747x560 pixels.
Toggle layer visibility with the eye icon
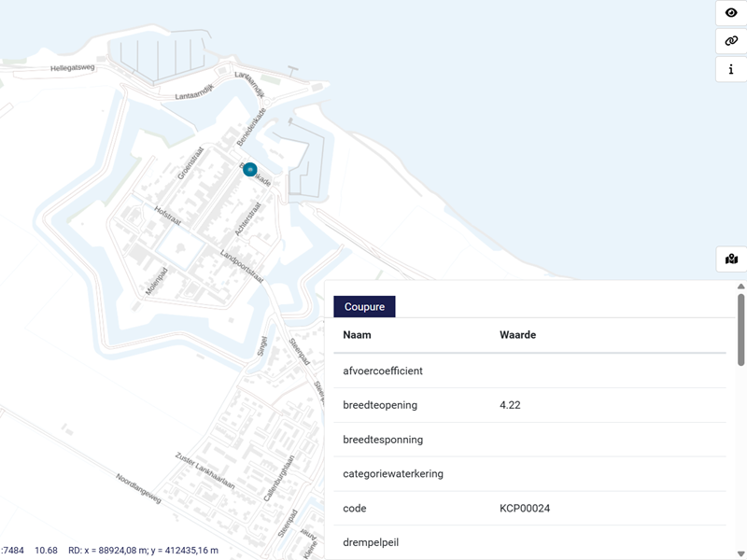pyautogui.click(x=731, y=13)
